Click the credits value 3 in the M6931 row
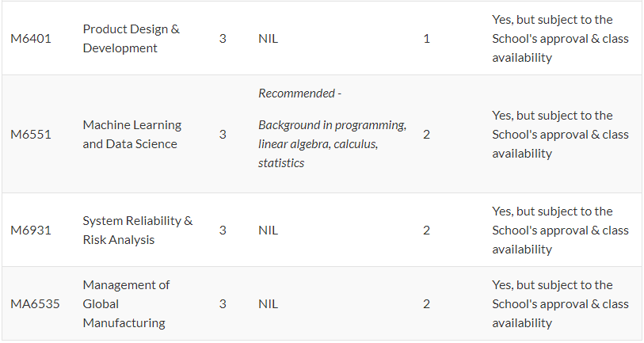 pos(223,230)
